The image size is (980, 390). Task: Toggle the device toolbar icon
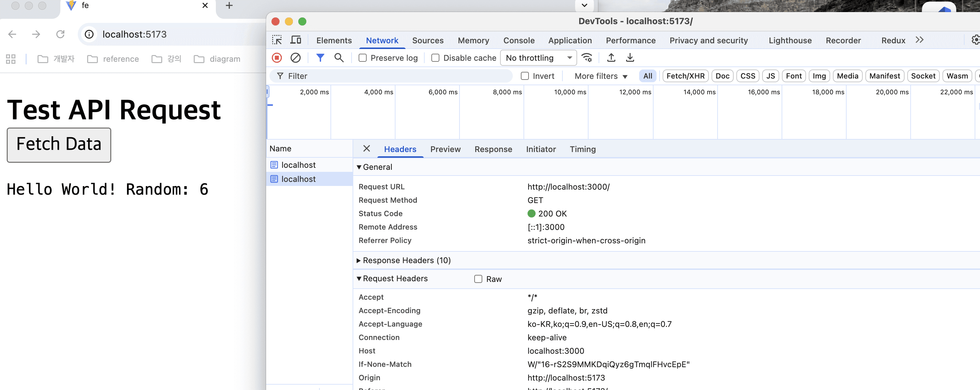pos(296,40)
